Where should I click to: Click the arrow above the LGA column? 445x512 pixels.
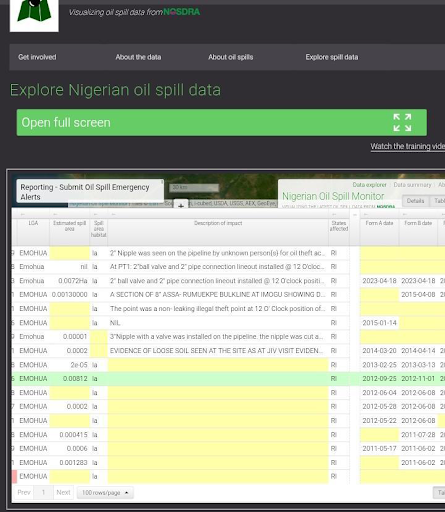tap(22, 214)
